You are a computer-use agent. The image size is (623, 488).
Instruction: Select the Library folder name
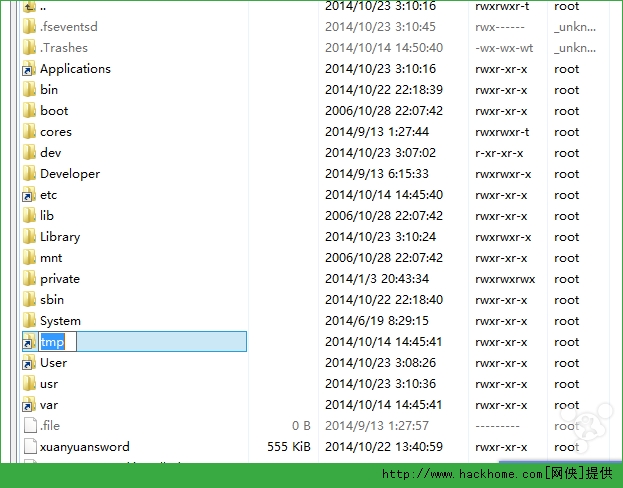60,237
